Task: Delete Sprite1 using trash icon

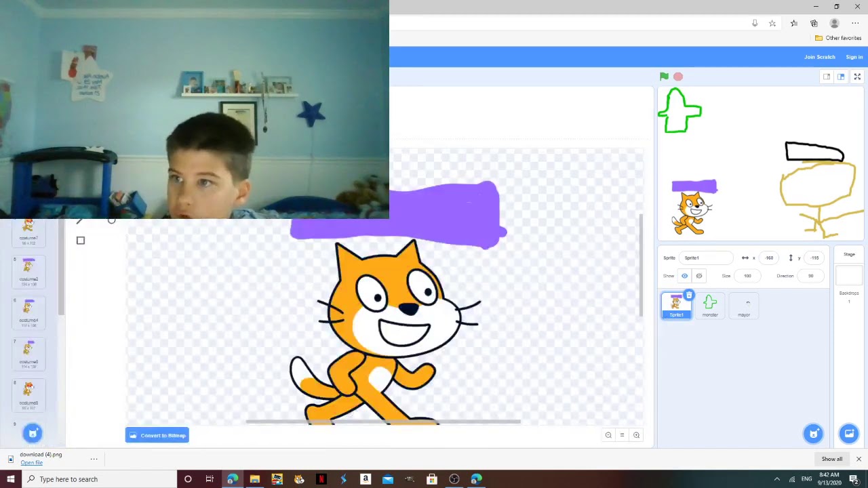Action: pos(689,295)
